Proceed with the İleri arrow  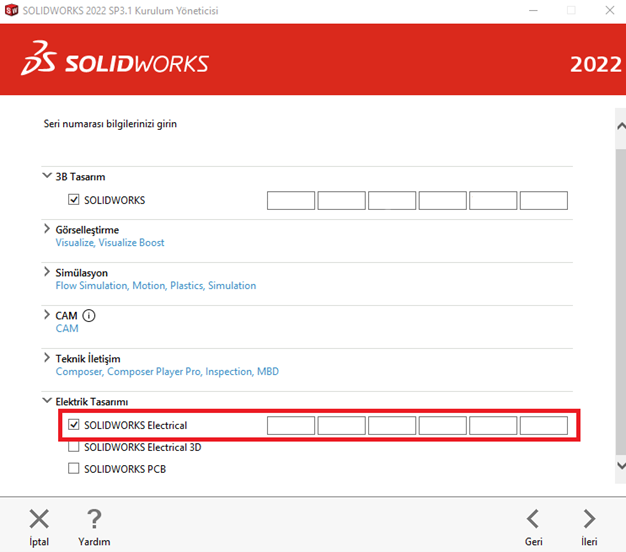click(589, 518)
